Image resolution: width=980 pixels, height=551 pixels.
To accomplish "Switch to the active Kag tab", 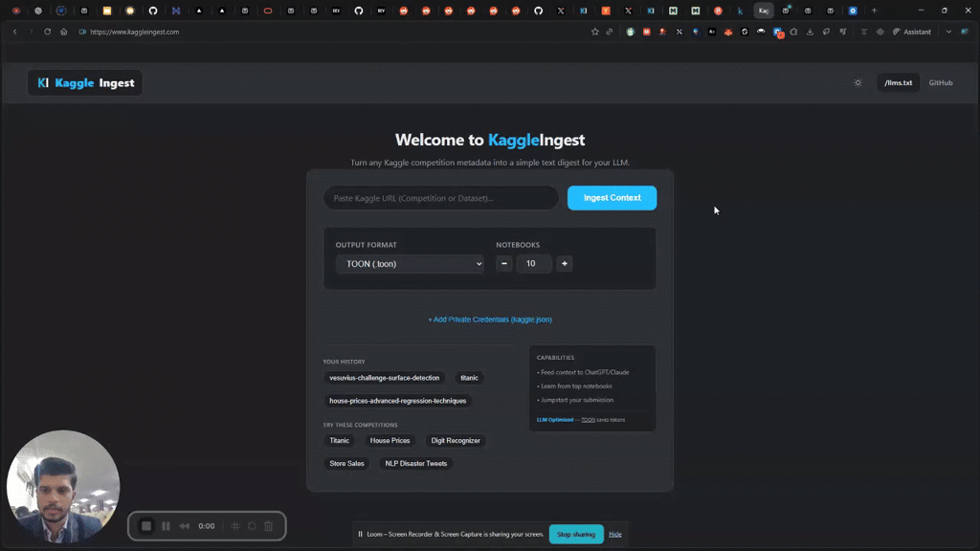I will point(763,11).
